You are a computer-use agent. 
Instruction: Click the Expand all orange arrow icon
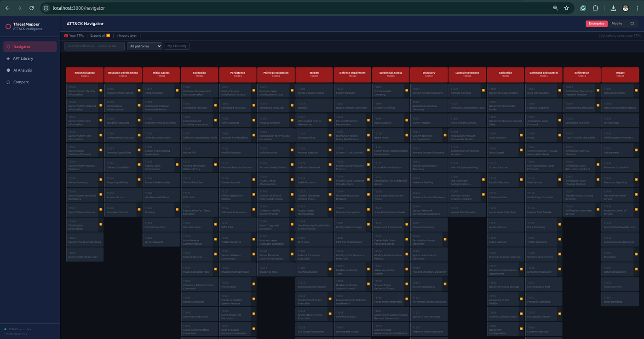pyautogui.click(x=108, y=35)
